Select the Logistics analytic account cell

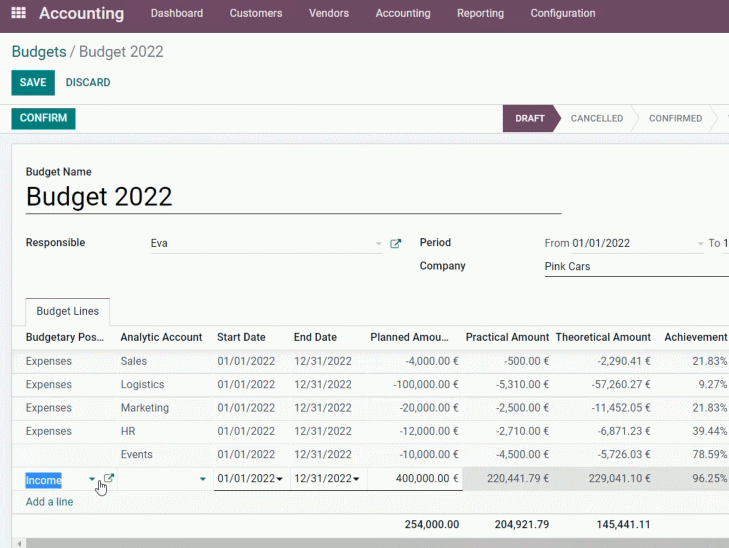pyautogui.click(x=142, y=384)
